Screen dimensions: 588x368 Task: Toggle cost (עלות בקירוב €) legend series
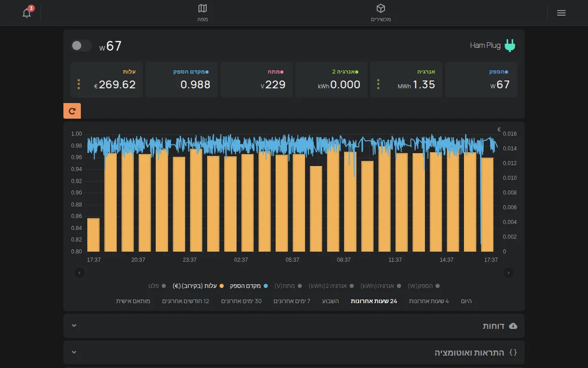click(198, 286)
